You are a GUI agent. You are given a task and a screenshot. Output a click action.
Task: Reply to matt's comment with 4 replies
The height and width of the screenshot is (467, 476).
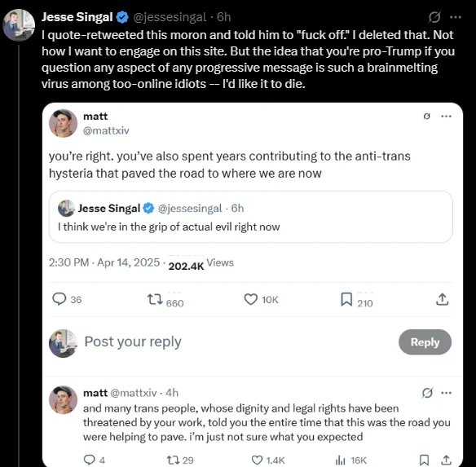click(90, 460)
